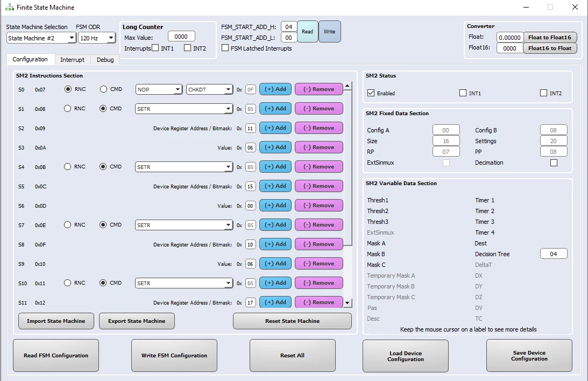Uncheck the SM2 Status Enabled checkbox
The width and height of the screenshot is (588, 381).
click(x=371, y=93)
